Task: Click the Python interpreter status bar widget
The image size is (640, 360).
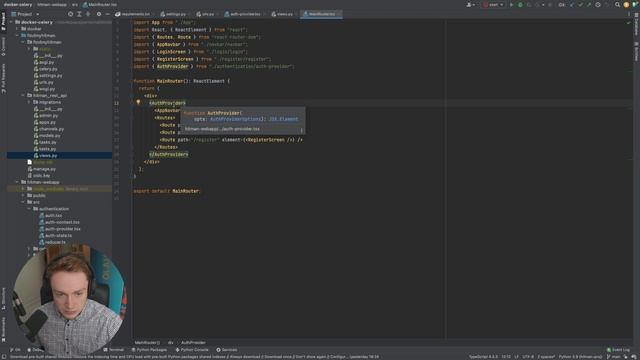Action: click(580, 357)
